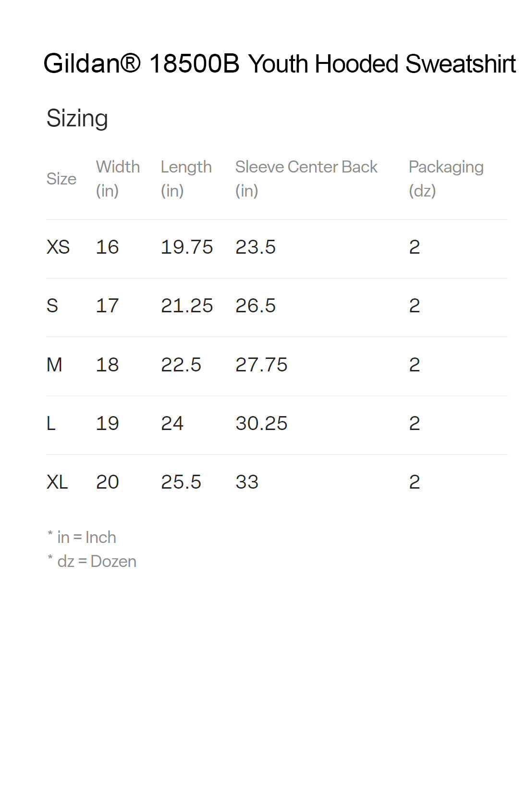Select the S size row label

tap(52, 306)
